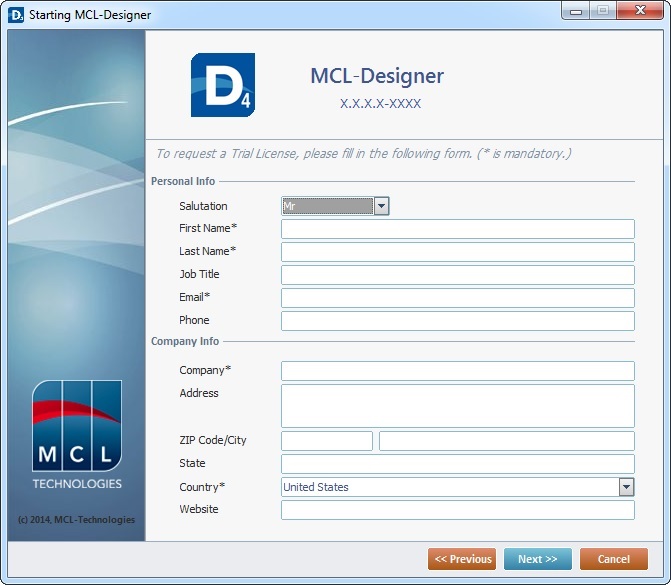Click the 'MCL-Designer' title text

377,76
